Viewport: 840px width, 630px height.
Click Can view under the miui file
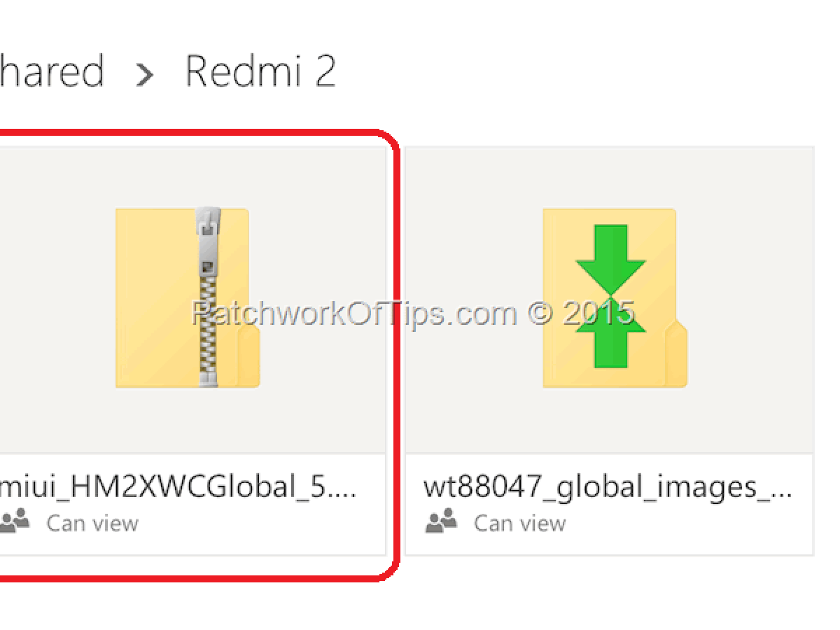92,523
